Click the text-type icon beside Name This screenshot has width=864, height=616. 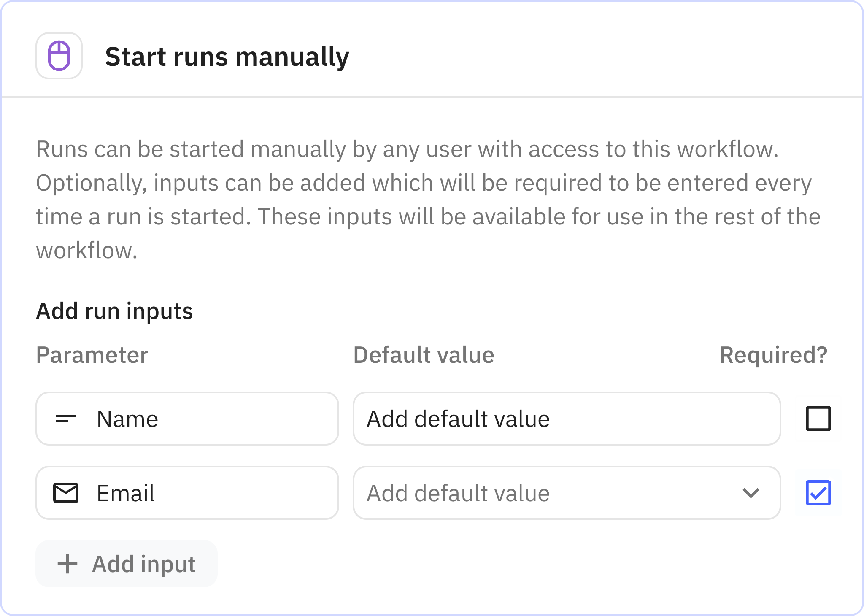66,419
